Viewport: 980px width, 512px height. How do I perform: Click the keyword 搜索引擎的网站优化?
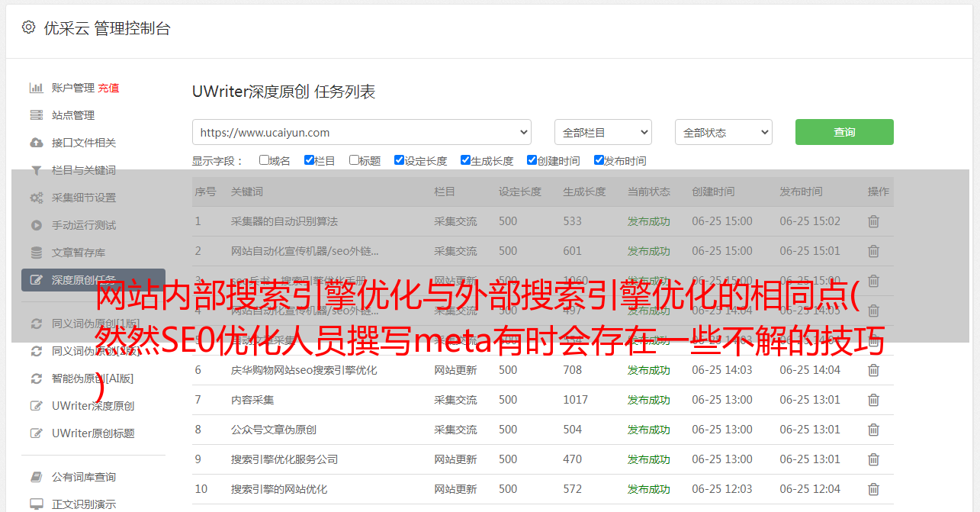(279, 489)
